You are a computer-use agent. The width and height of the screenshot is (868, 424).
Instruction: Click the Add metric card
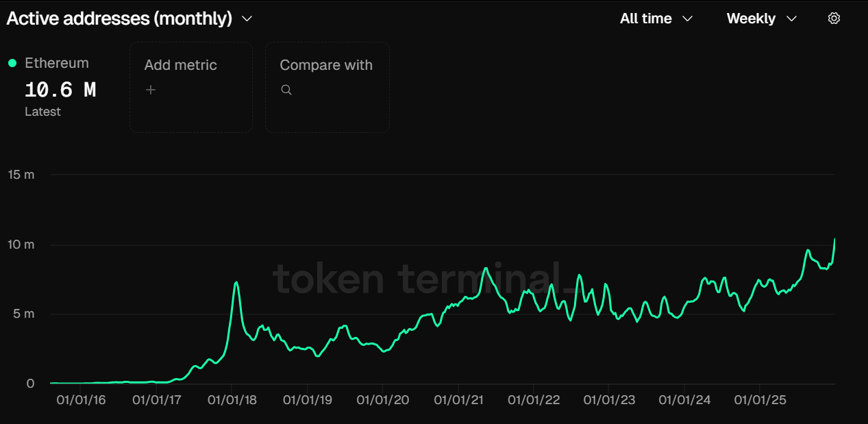click(x=190, y=87)
